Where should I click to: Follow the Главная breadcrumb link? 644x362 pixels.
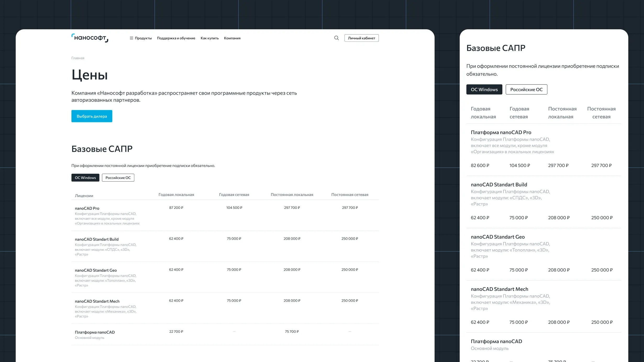78,58
